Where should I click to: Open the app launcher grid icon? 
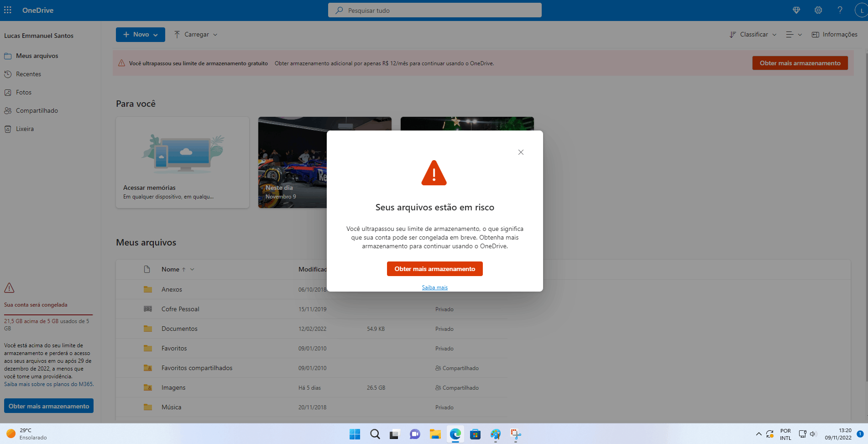click(x=8, y=10)
